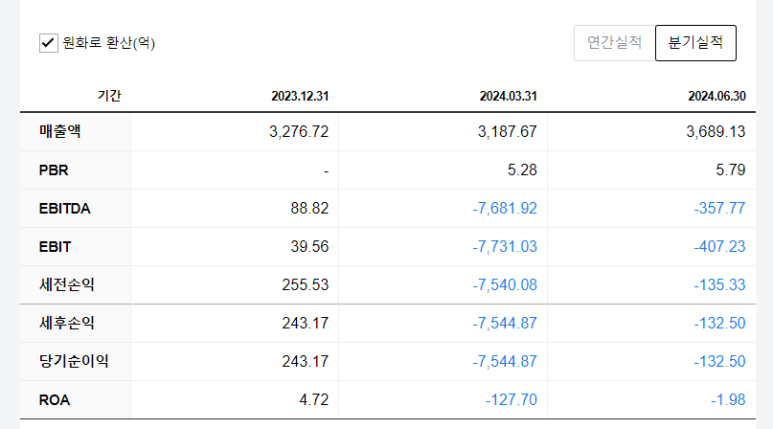Viewport: 773px width, 429px height.
Task: Click the 매출액 value 3,689.13
Action: click(716, 132)
